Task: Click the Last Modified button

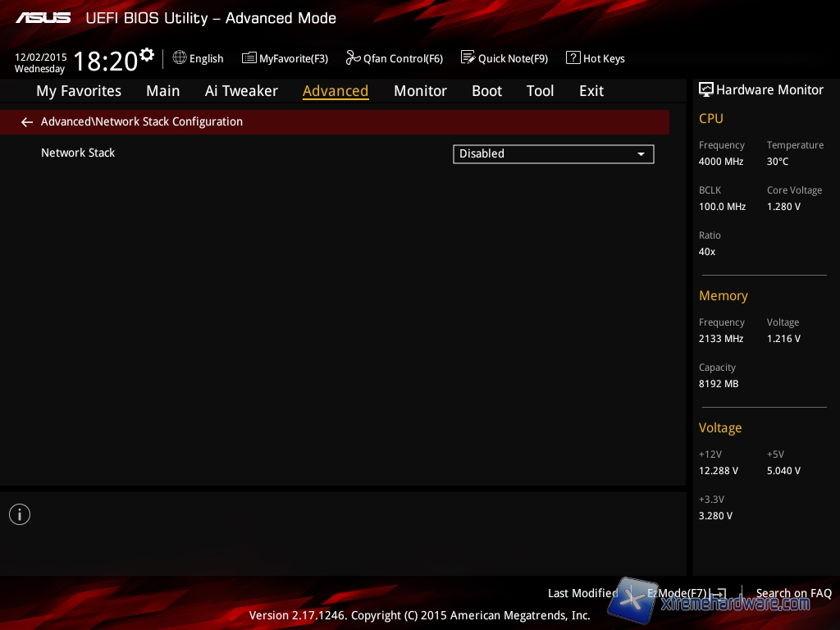Action: pos(582,593)
